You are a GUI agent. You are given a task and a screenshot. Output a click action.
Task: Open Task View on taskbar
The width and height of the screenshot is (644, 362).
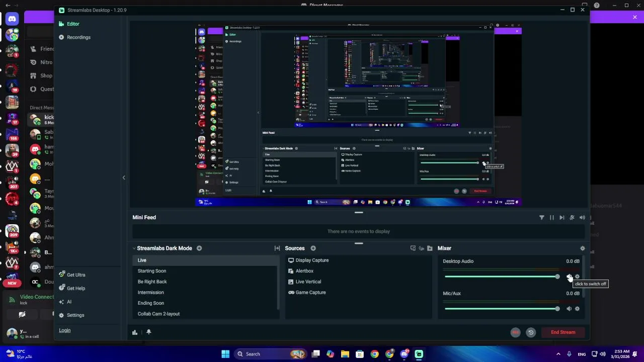(315, 354)
